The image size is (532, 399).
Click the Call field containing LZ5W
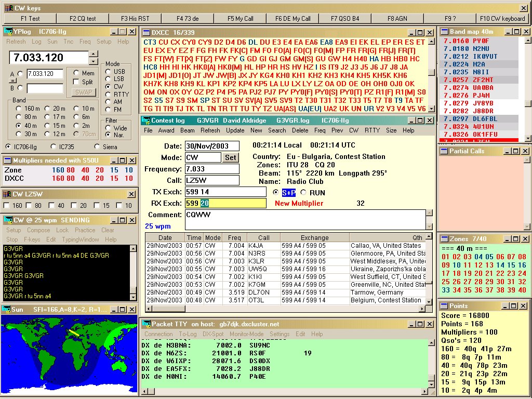(x=212, y=180)
